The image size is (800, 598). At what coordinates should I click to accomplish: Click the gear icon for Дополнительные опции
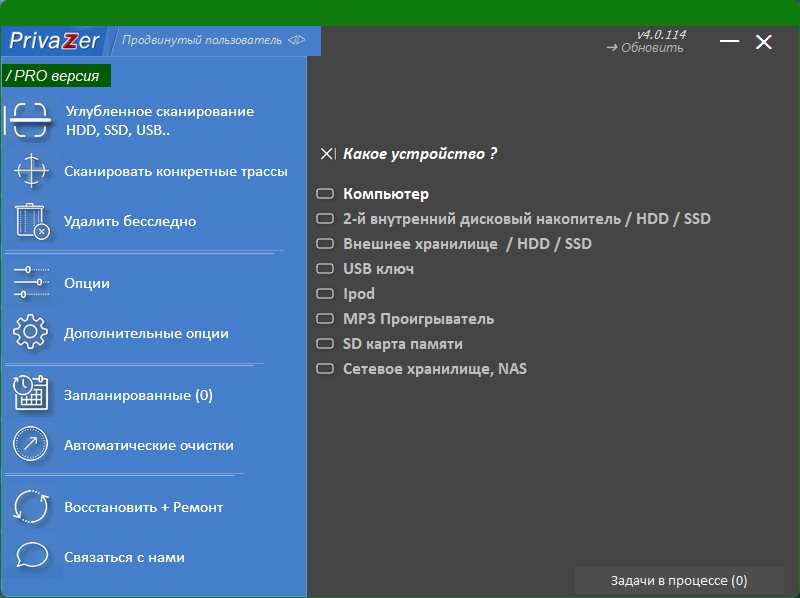(x=31, y=333)
